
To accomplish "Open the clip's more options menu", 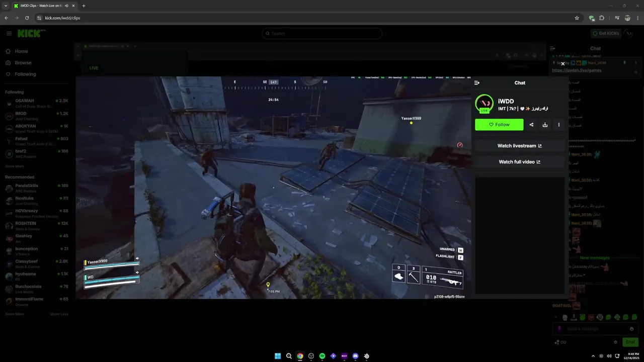I will [x=558, y=125].
